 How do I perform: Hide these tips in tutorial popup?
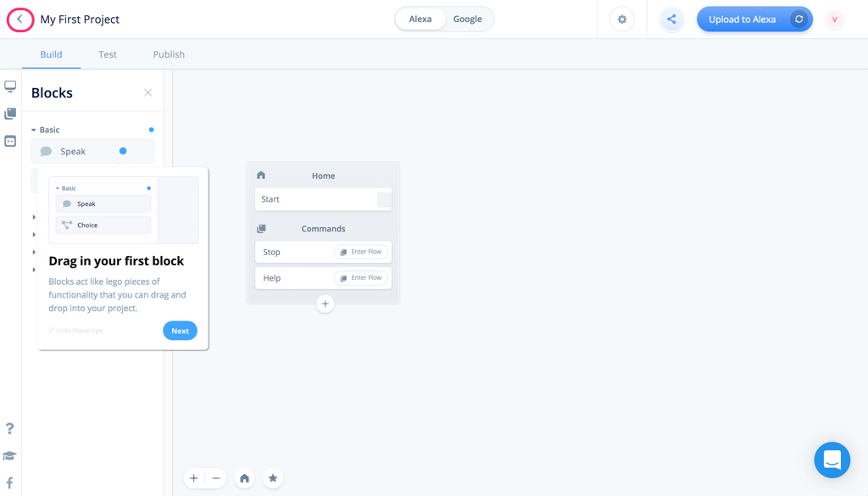point(76,331)
